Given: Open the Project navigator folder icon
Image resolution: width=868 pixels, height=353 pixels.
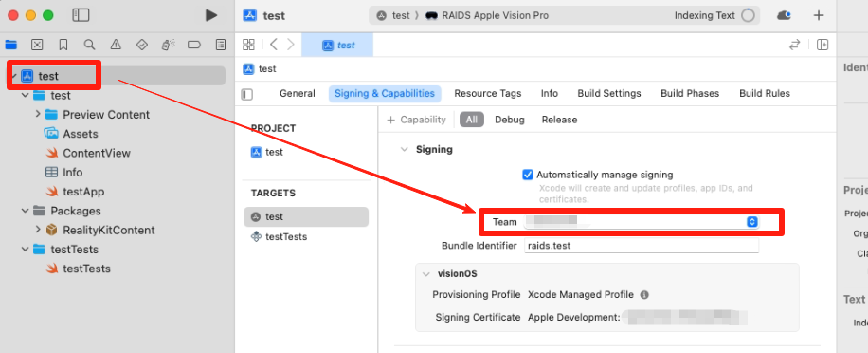Looking at the screenshot, I should click(11, 45).
